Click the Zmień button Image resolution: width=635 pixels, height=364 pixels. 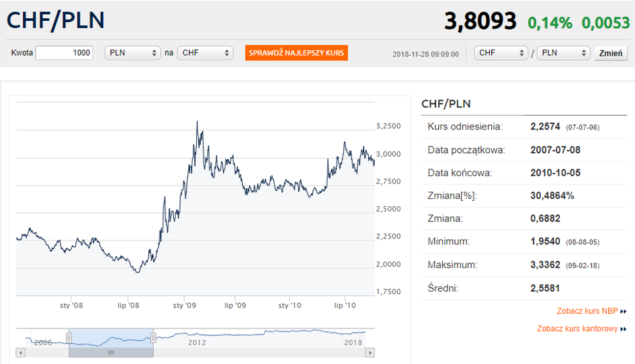click(x=611, y=53)
